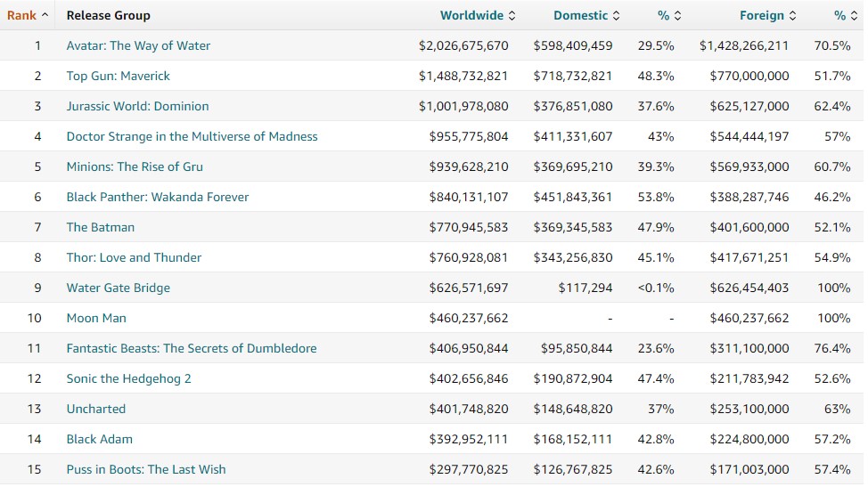Image resolution: width=868 pixels, height=487 pixels.
Task: Open Doctor Strange in the Multiverse of Madness
Action: (x=192, y=136)
